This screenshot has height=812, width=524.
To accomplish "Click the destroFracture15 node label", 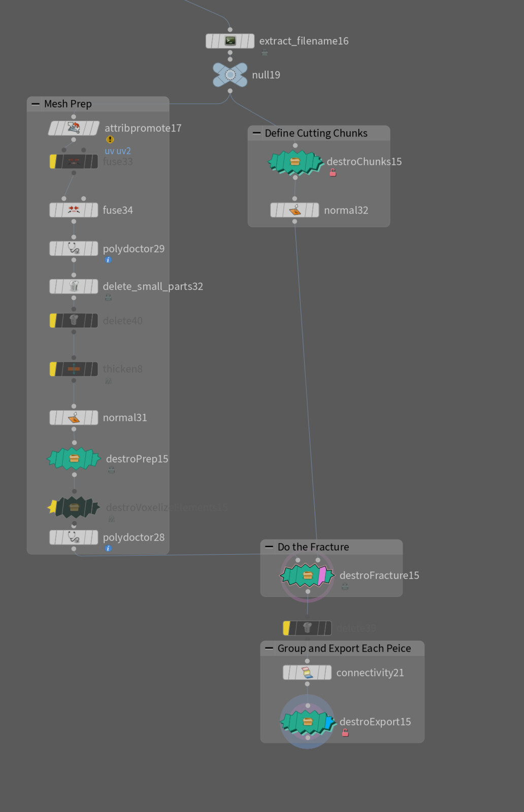I will (x=379, y=575).
